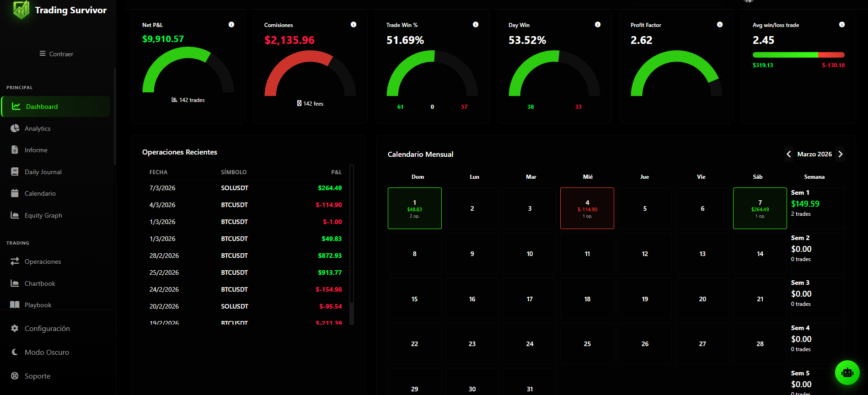Click the $-1.00 P&L value

pos(332,222)
